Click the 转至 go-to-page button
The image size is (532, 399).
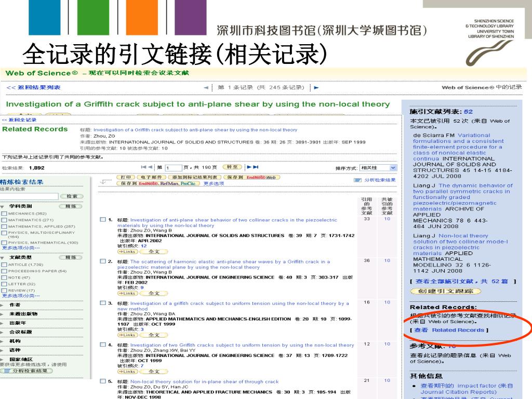(x=232, y=167)
